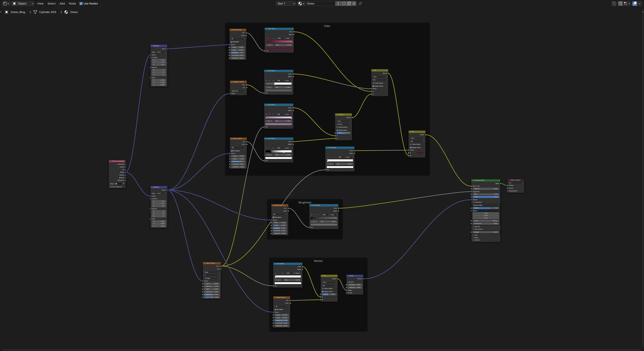Toggle the pin node tree icon

click(360, 4)
